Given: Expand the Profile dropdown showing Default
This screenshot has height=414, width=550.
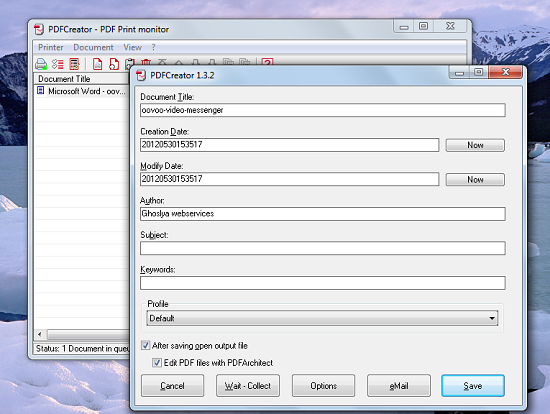Looking at the screenshot, I should [x=322, y=318].
